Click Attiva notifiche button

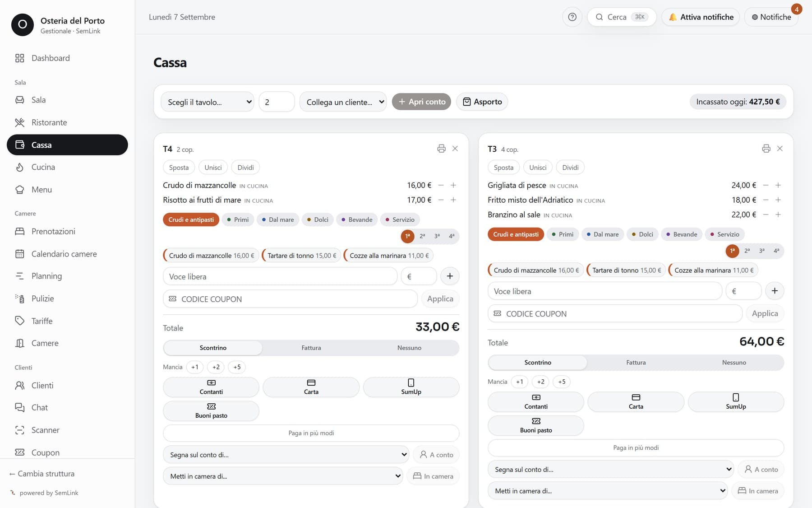click(x=701, y=17)
